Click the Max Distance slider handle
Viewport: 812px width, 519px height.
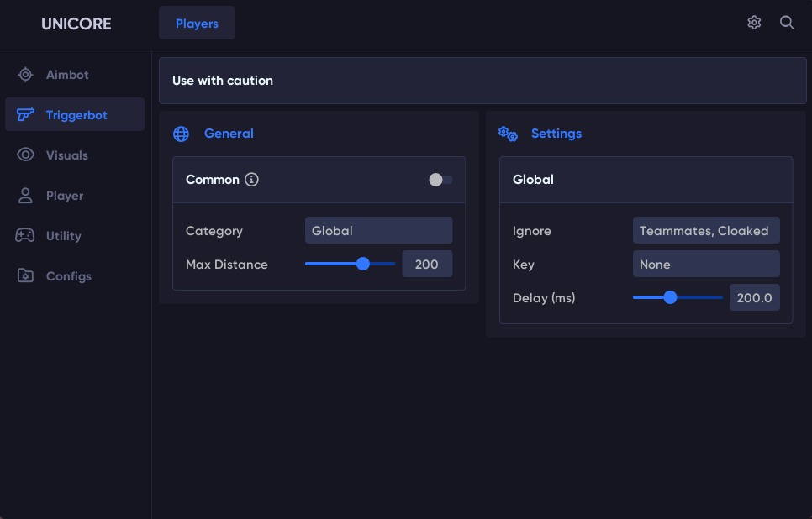tap(363, 264)
